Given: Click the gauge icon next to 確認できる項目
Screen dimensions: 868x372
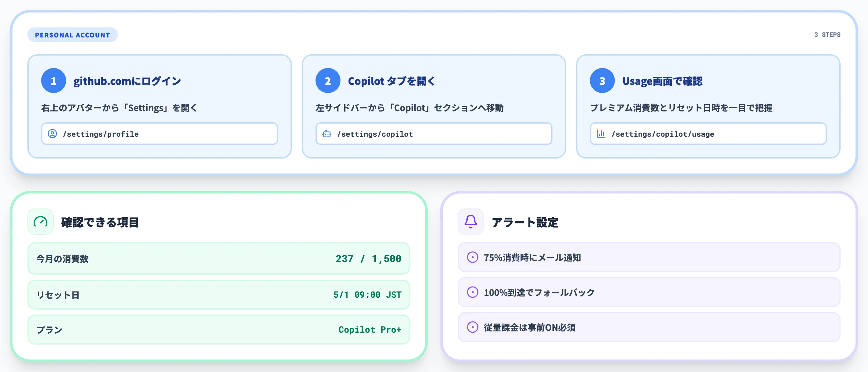Looking at the screenshot, I should click(x=41, y=222).
